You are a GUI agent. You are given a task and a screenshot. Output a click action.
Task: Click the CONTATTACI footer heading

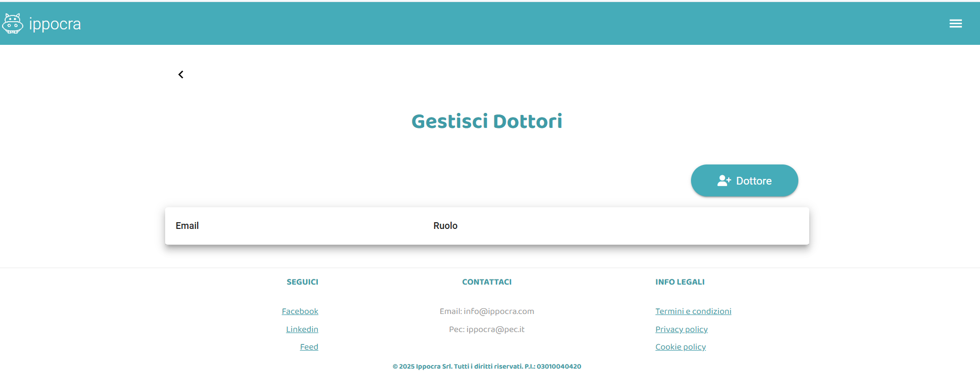point(487,282)
